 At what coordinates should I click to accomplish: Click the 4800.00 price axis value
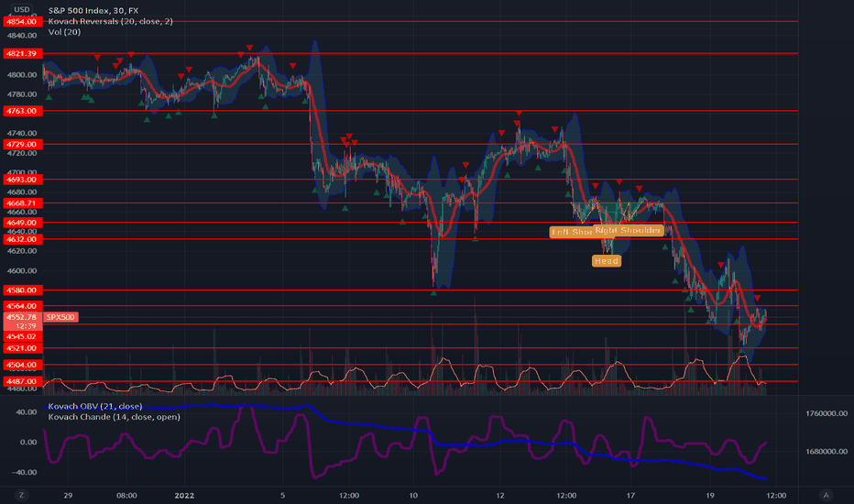tap(22, 74)
